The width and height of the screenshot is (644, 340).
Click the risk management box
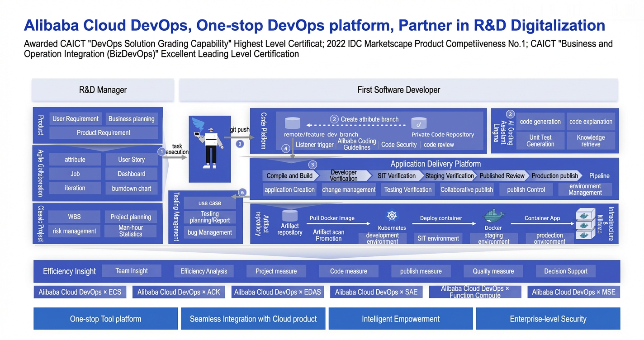tap(75, 231)
